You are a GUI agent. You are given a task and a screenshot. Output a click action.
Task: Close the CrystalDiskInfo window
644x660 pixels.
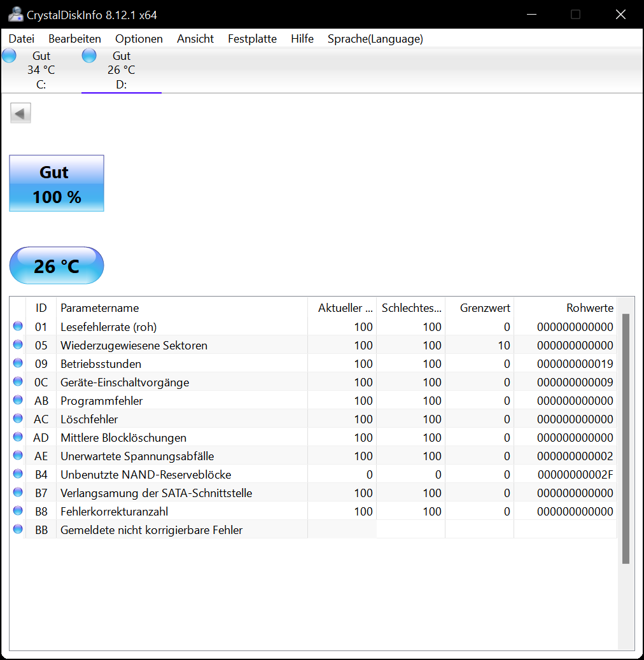click(621, 15)
